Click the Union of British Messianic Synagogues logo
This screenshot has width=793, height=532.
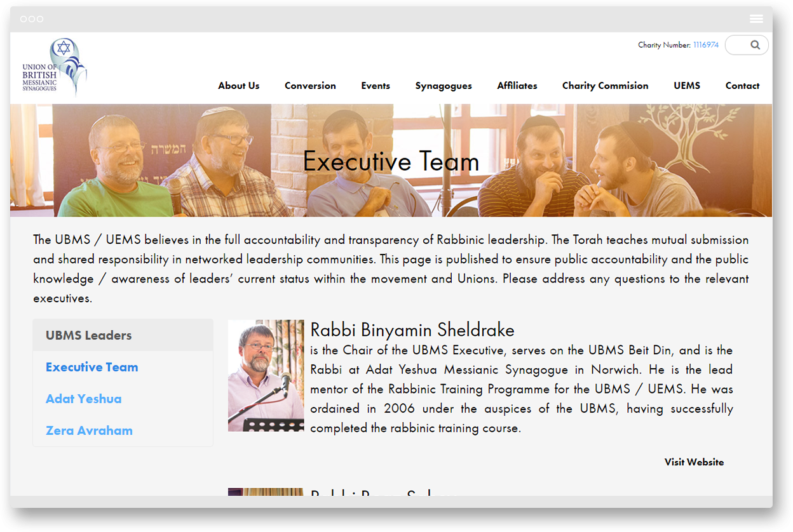coord(54,67)
